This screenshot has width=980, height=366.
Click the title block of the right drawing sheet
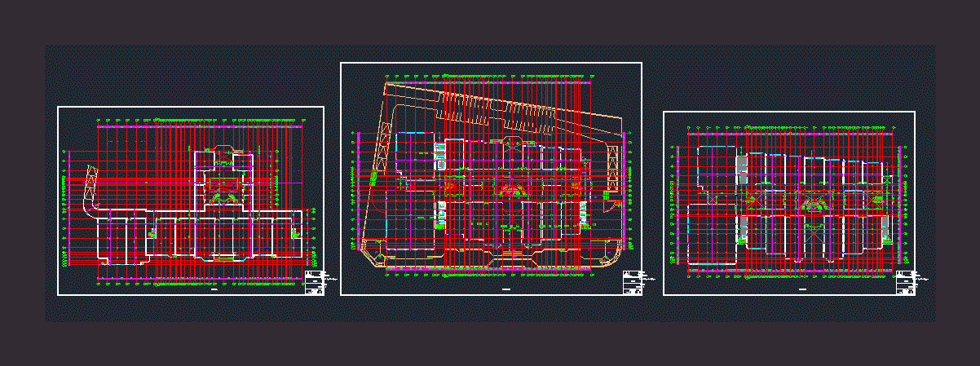904,282
